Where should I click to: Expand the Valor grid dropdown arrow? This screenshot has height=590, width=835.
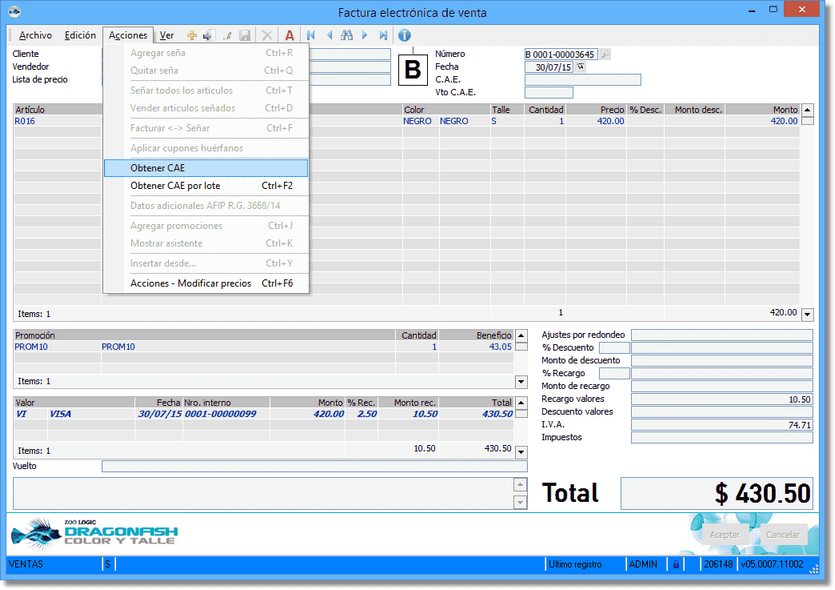click(x=520, y=451)
